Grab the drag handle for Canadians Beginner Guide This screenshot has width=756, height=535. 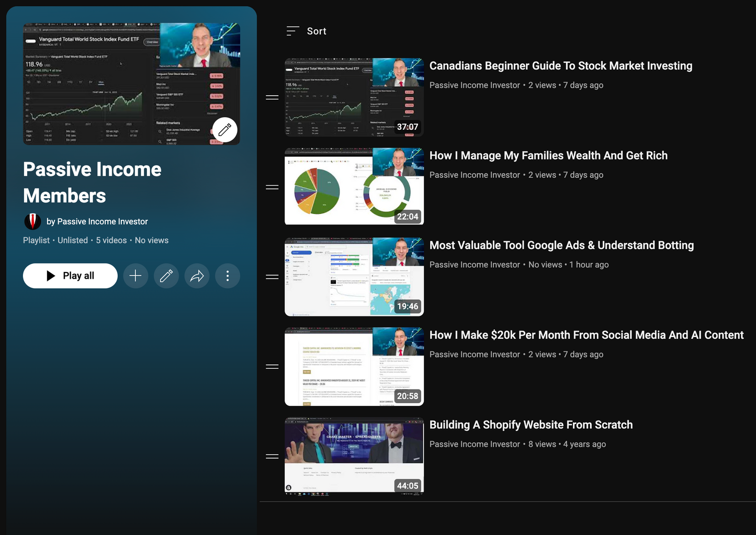pos(272,97)
